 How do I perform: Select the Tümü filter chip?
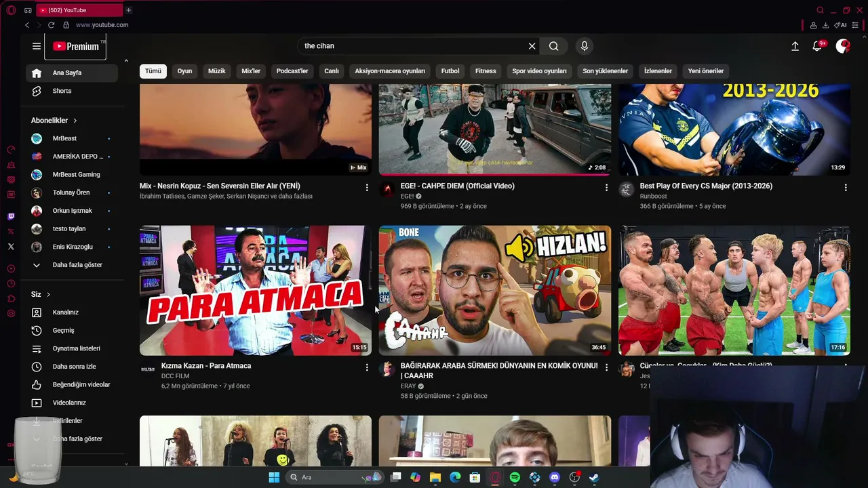click(153, 71)
